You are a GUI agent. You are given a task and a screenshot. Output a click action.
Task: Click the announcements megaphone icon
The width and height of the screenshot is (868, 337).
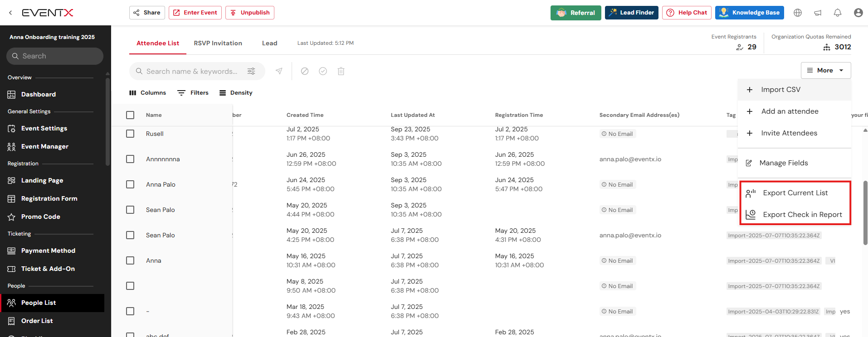point(818,13)
